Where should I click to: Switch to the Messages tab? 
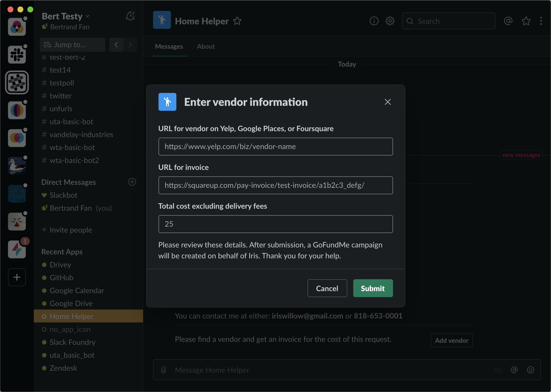pos(169,46)
